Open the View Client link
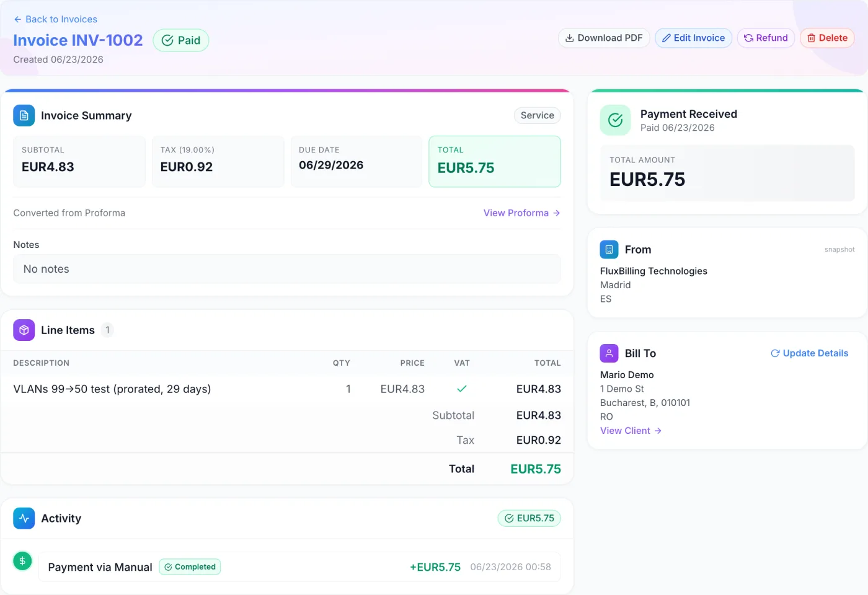868x595 pixels. pos(631,431)
